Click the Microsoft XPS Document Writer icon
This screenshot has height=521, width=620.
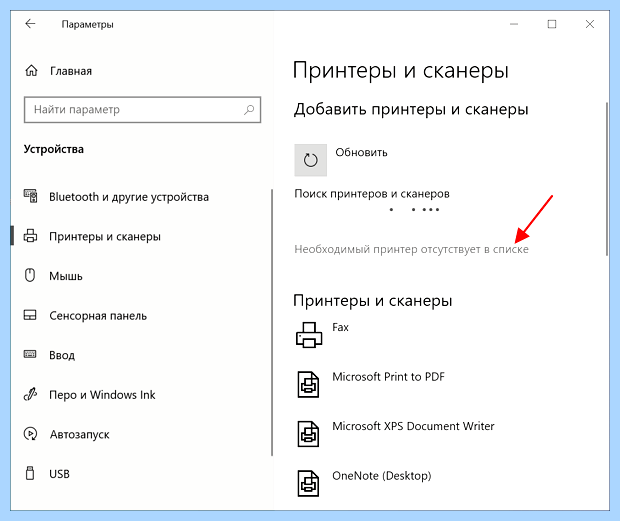[308, 434]
